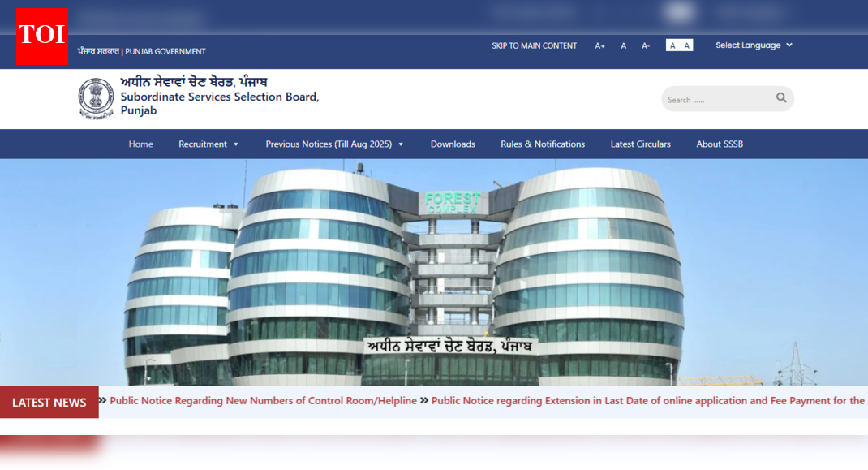This screenshot has width=868, height=470.
Task: Visit the Latest Circulars section
Action: (640, 144)
